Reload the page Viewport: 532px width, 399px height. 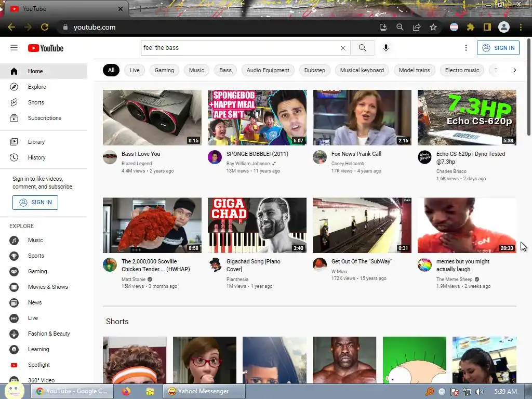click(45, 27)
